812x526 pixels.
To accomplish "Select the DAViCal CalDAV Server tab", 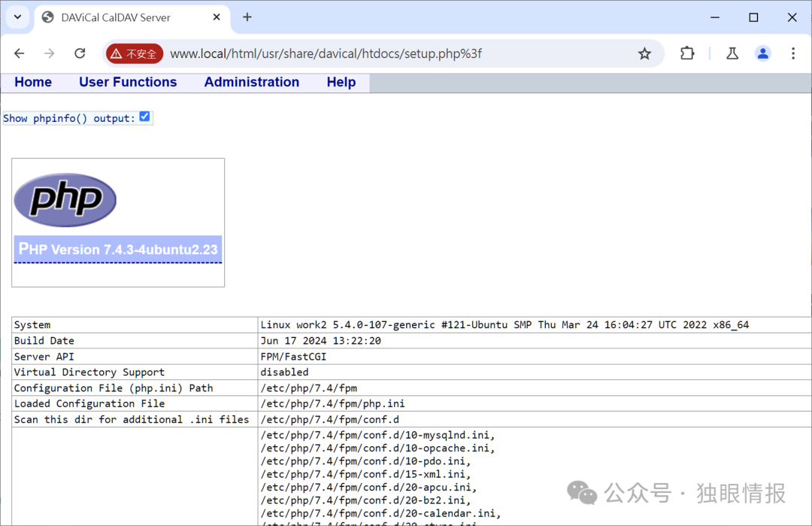I will click(x=132, y=17).
